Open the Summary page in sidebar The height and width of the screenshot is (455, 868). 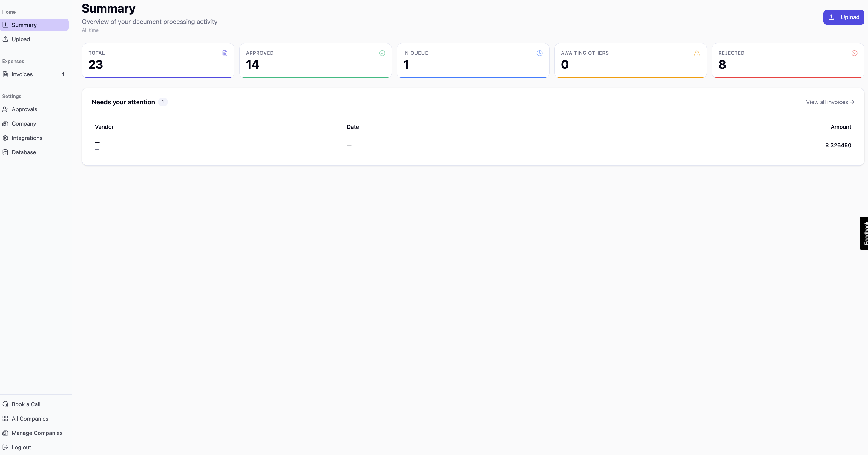(x=34, y=25)
